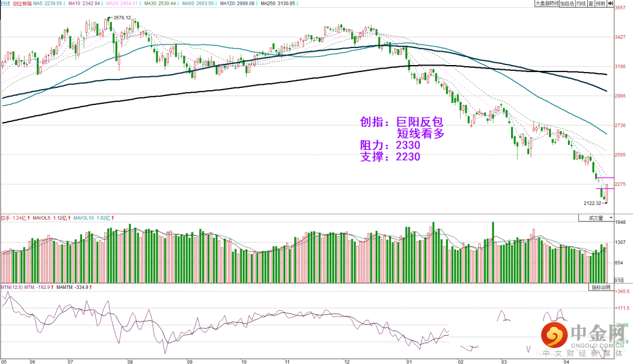Screen dimensions: 633x364
Task: Add to watchlist with 加自选
Action: pos(566,4)
